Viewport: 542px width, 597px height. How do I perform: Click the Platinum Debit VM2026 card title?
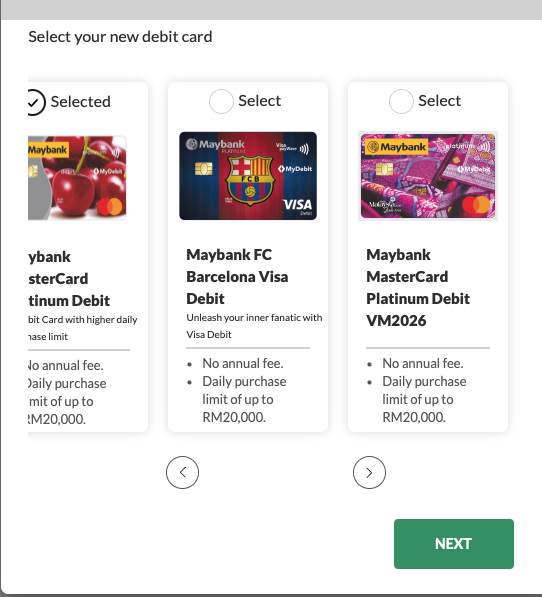click(418, 287)
